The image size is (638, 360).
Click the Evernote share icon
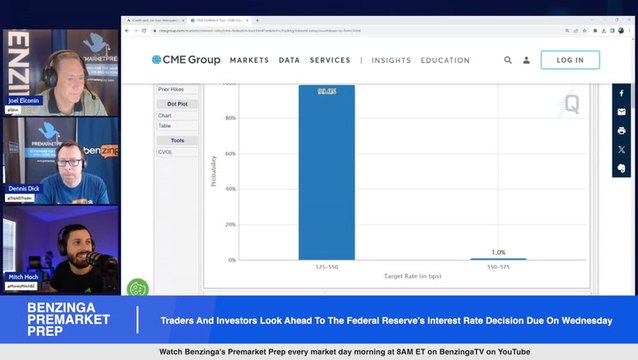[621, 168]
